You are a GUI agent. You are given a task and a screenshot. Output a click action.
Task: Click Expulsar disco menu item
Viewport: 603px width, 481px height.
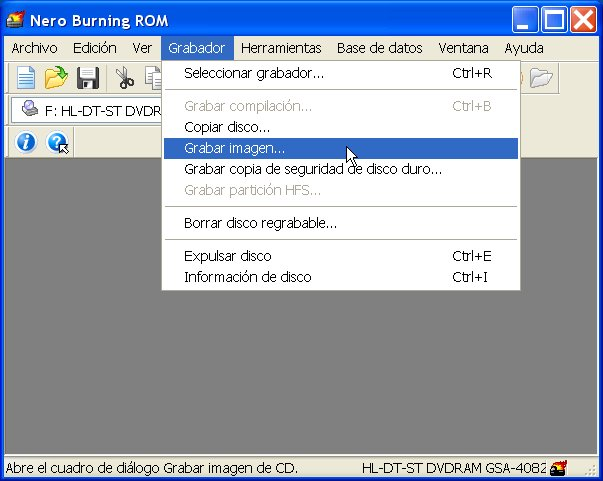coord(227,256)
